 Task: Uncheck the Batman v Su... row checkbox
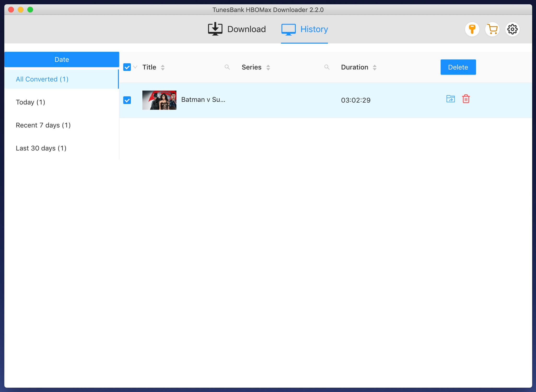pyautogui.click(x=127, y=100)
